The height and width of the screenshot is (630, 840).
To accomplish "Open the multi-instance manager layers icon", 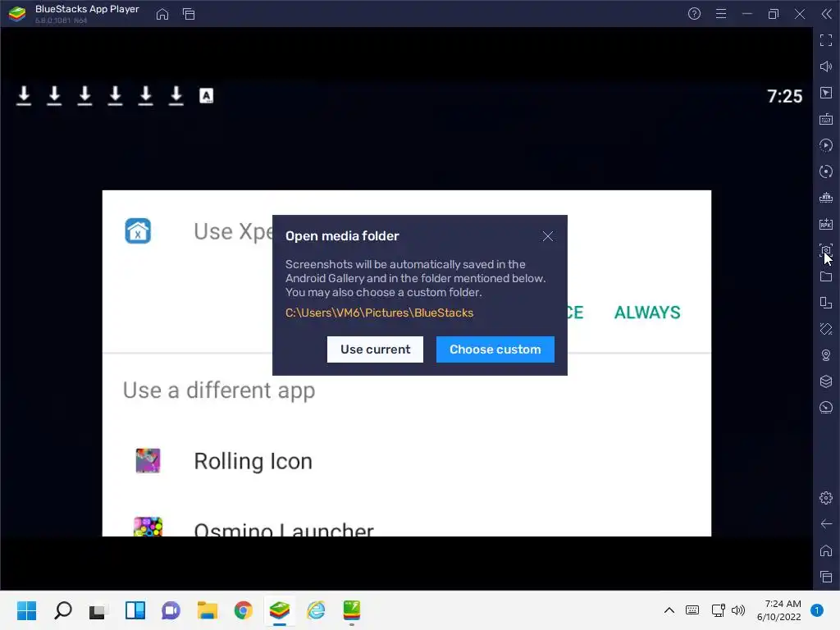I will click(x=826, y=381).
